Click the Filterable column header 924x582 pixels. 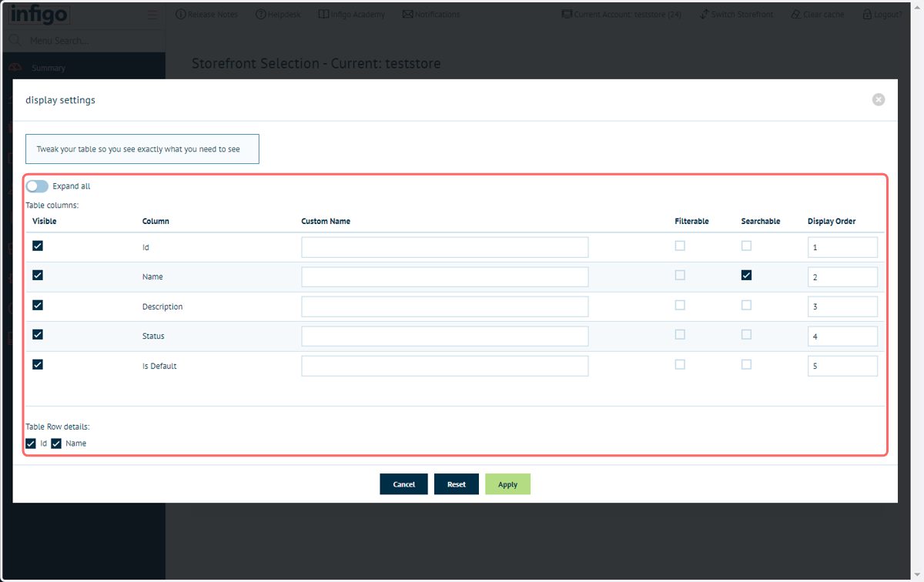click(692, 221)
